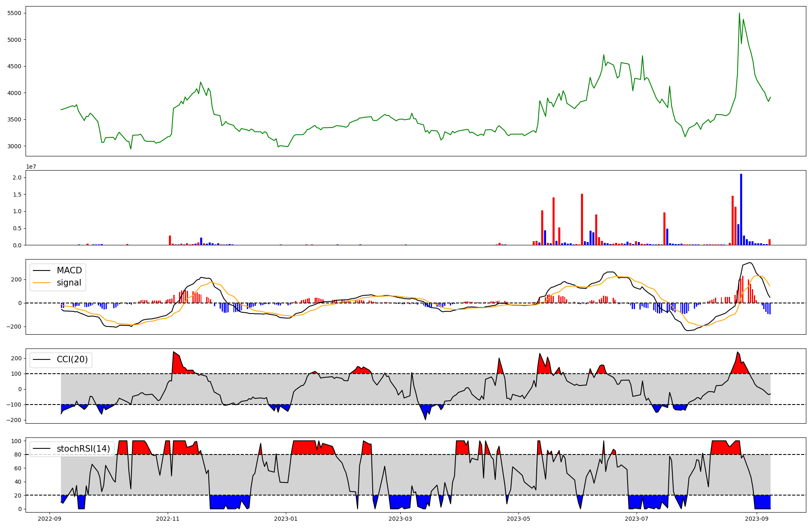This screenshot has width=812, height=528.
Task: Click the 3000 price axis label
Action: tap(14, 146)
